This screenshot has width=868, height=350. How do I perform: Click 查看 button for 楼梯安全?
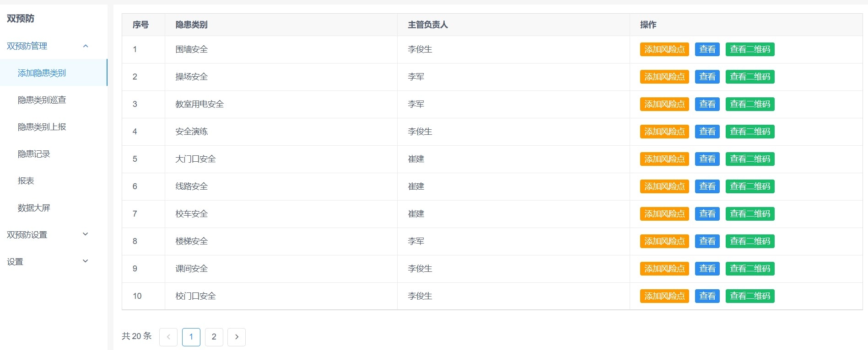pos(707,241)
